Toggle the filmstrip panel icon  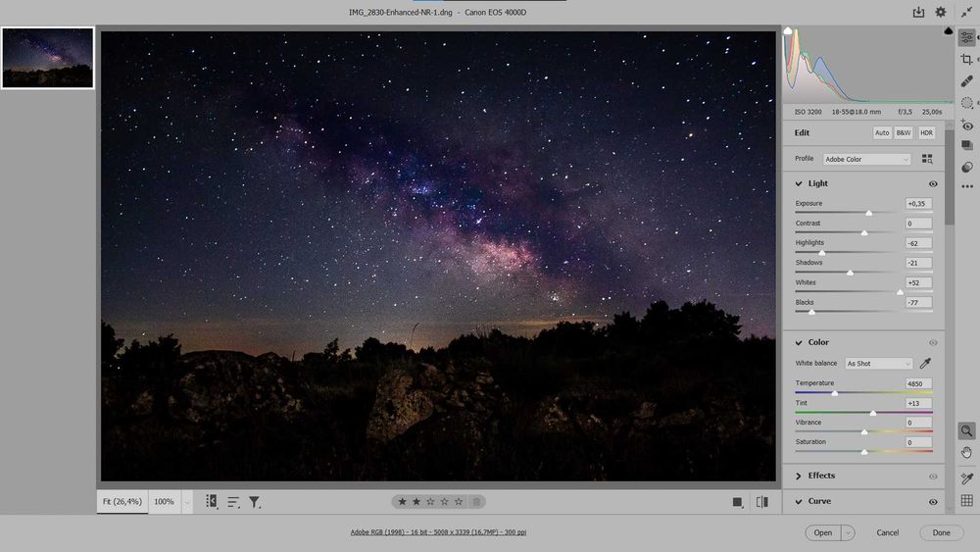point(212,501)
